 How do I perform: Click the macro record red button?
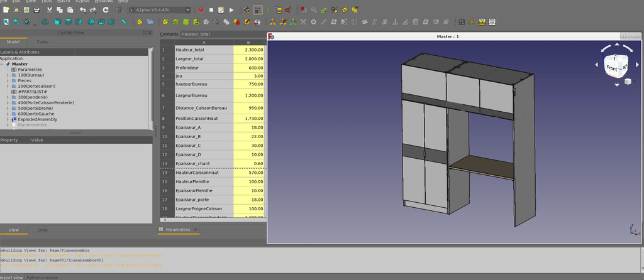point(201,10)
